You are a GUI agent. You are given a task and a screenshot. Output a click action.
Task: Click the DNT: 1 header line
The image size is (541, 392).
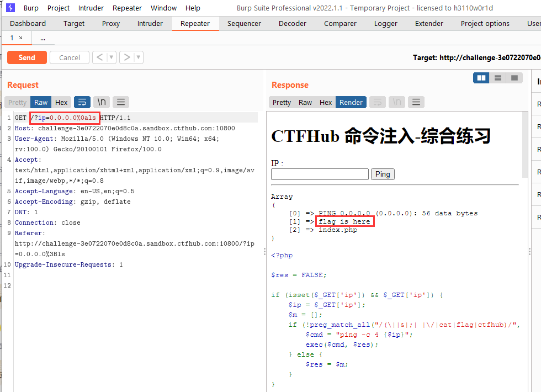(26, 212)
